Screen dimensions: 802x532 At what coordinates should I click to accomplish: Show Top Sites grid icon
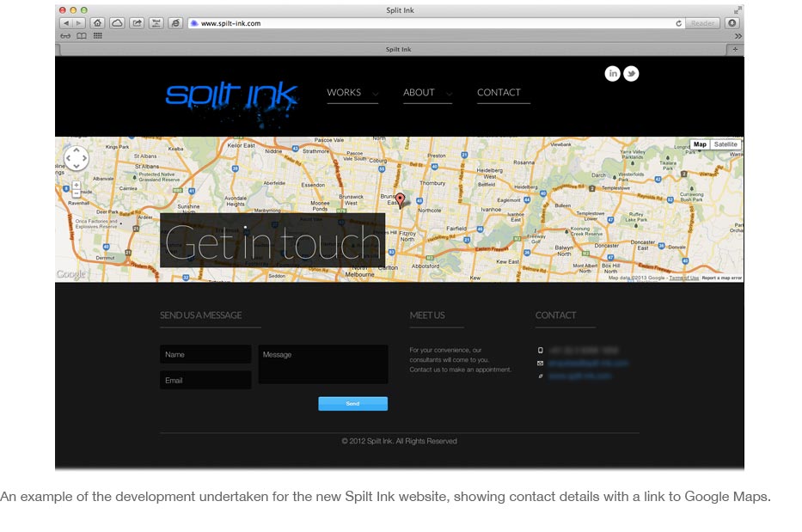[x=98, y=36]
